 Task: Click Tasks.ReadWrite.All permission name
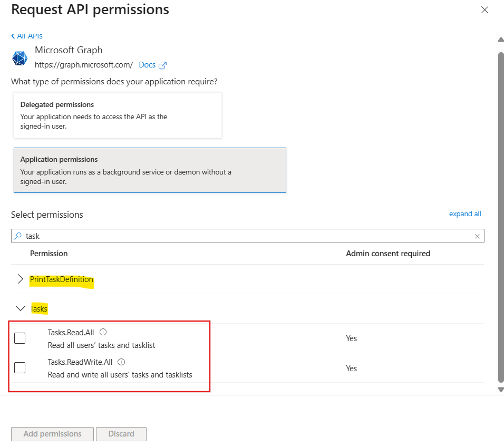[80, 362]
